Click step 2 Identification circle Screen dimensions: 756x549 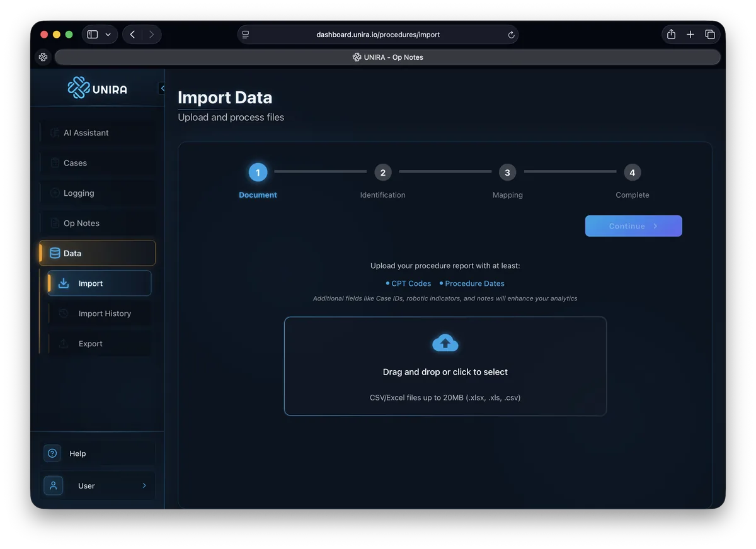382,172
